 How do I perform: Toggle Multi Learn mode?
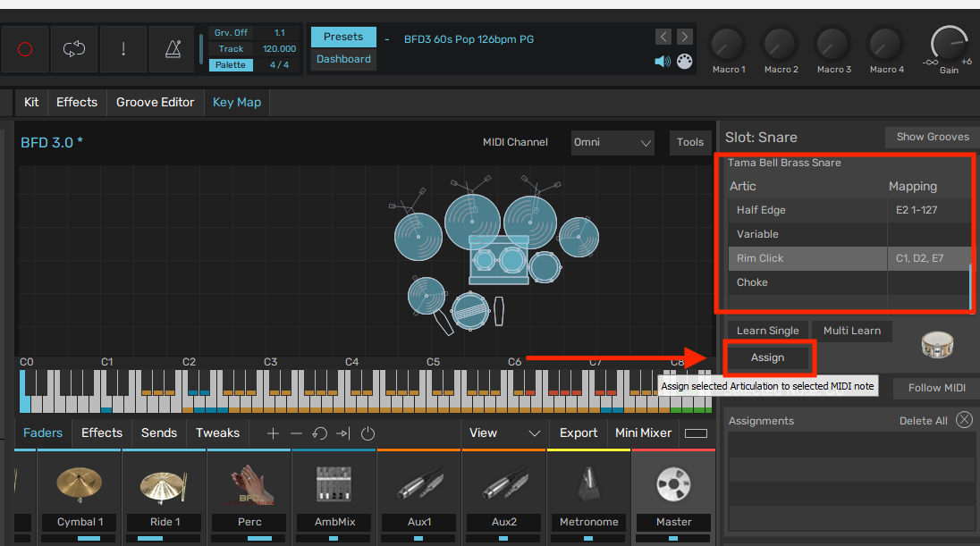852,331
